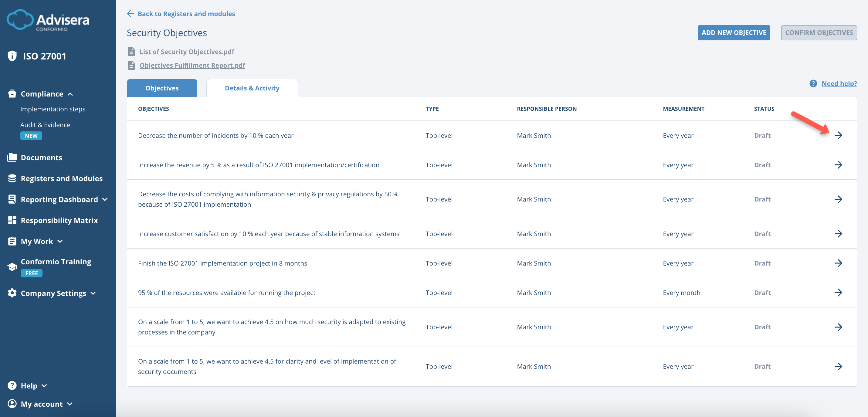
Task: Switch to the Details & Activity tab
Action: [x=252, y=88]
